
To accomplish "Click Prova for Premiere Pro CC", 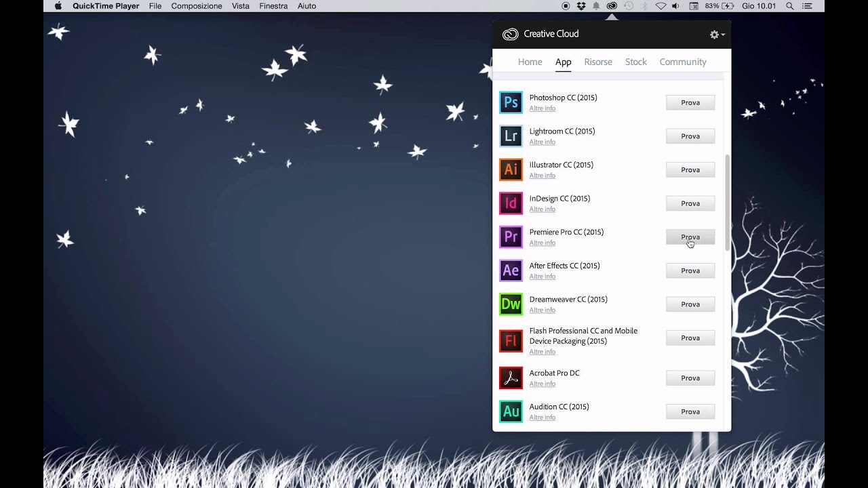I will 690,237.
